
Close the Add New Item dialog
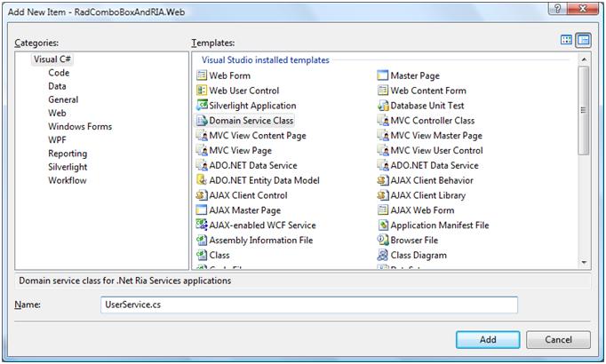pyautogui.click(x=583, y=9)
